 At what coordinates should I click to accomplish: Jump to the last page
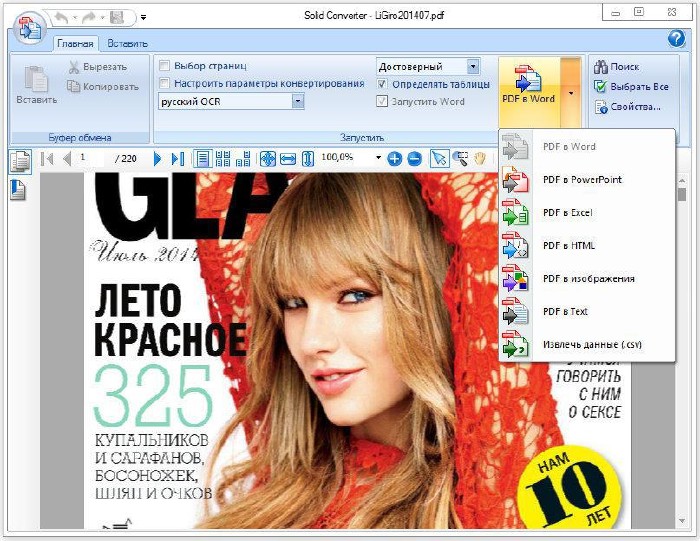click(177, 158)
